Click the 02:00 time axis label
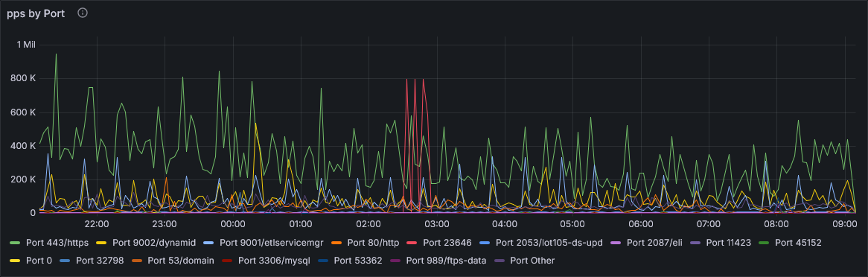The width and height of the screenshot is (868, 277). click(368, 224)
